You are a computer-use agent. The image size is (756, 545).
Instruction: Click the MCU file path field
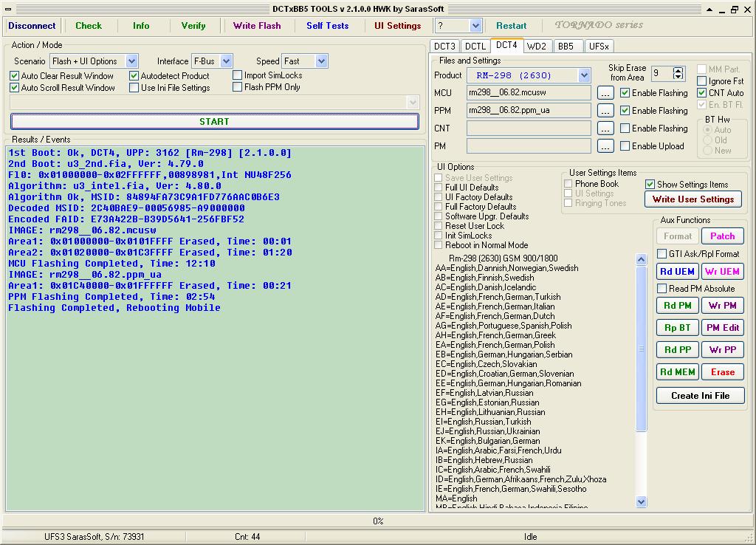coord(529,92)
